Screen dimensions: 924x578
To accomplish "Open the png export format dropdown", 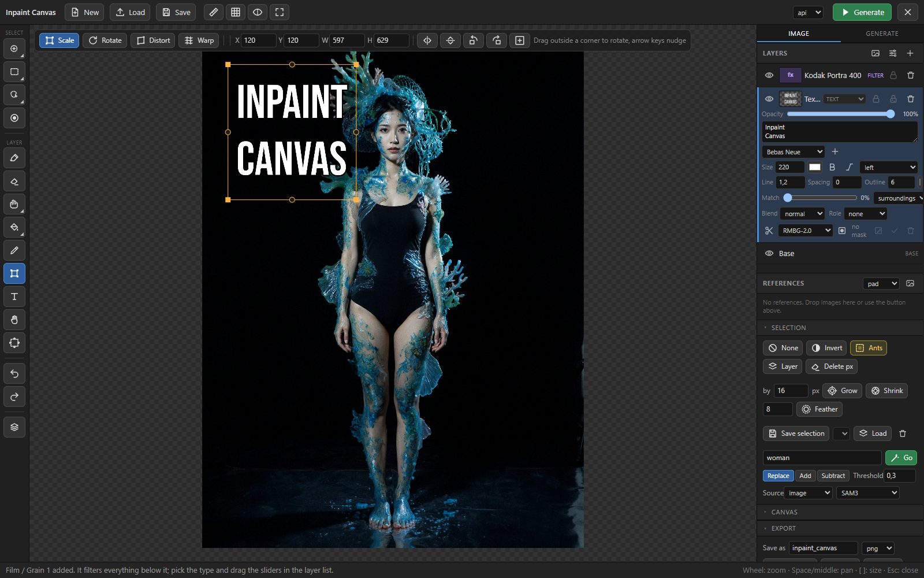I will pos(878,548).
